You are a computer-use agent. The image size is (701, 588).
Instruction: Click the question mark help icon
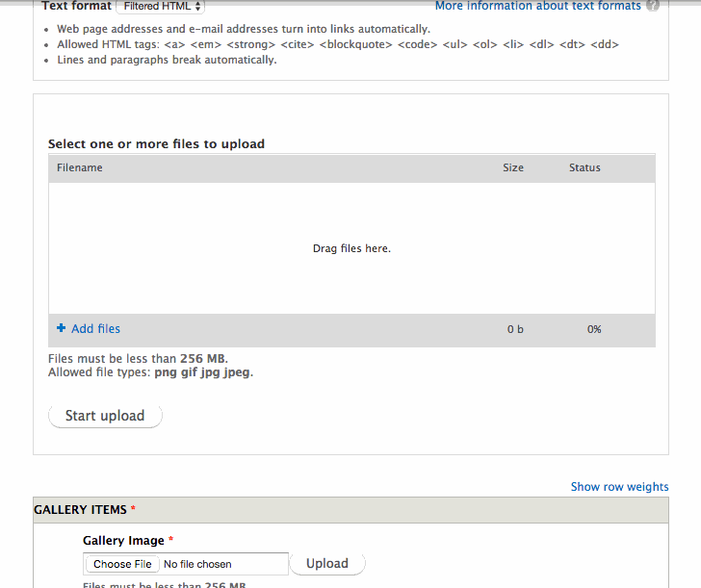click(x=653, y=6)
